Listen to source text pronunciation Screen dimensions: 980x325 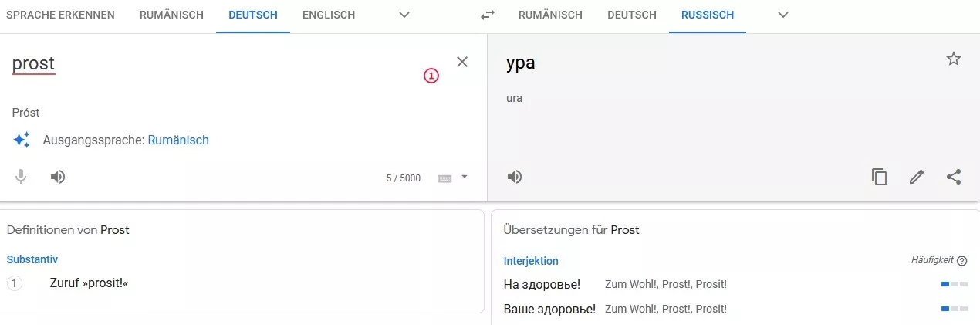click(x=58, y=177)
